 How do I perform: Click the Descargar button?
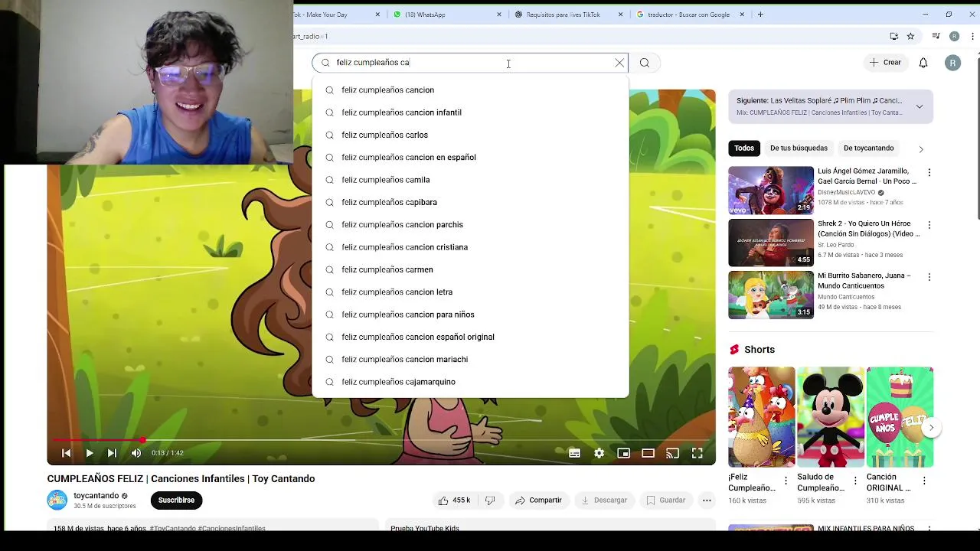(604, 500)
